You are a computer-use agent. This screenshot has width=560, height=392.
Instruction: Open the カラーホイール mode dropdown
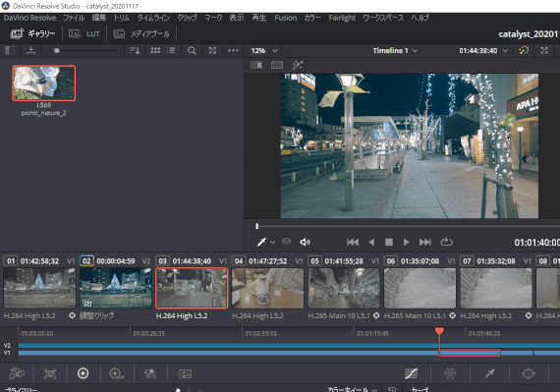point(352,389)
